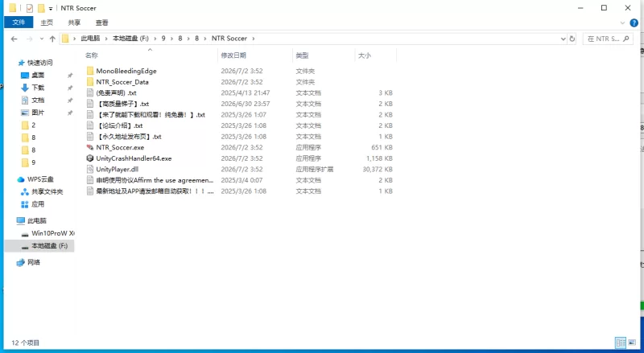Open the address bar history dropdown

tap(563, 39)
